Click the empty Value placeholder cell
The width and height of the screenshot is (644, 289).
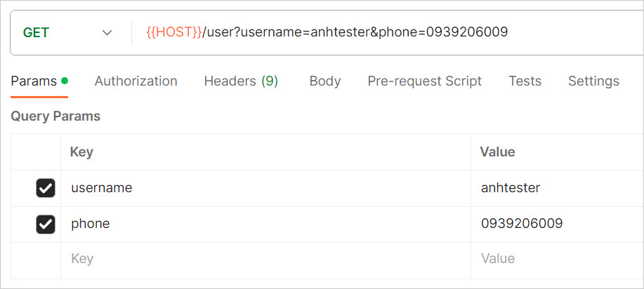coord(558,260)
